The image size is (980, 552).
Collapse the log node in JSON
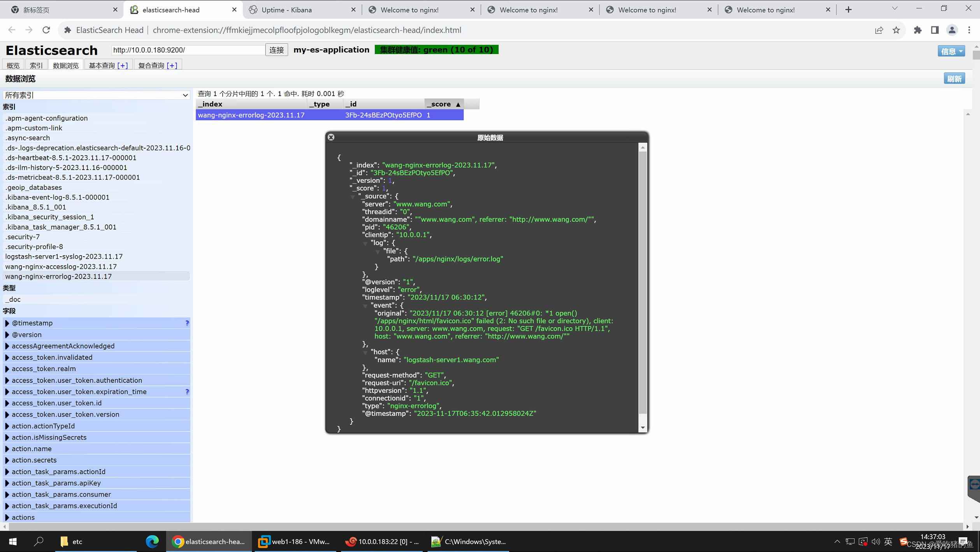pos(365,244)
